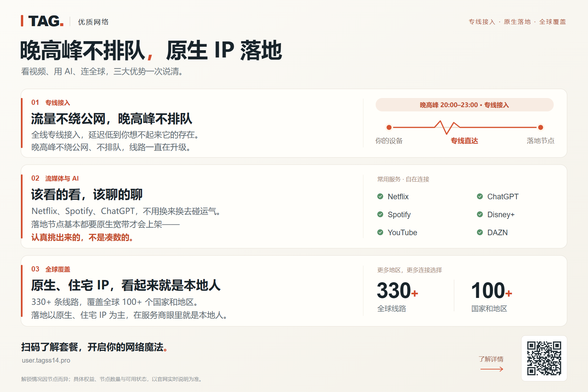Viewport: 588px width, 392px height.
Task: Click the green check icon beside ChatGPT
Action: (x=480, y=196)
